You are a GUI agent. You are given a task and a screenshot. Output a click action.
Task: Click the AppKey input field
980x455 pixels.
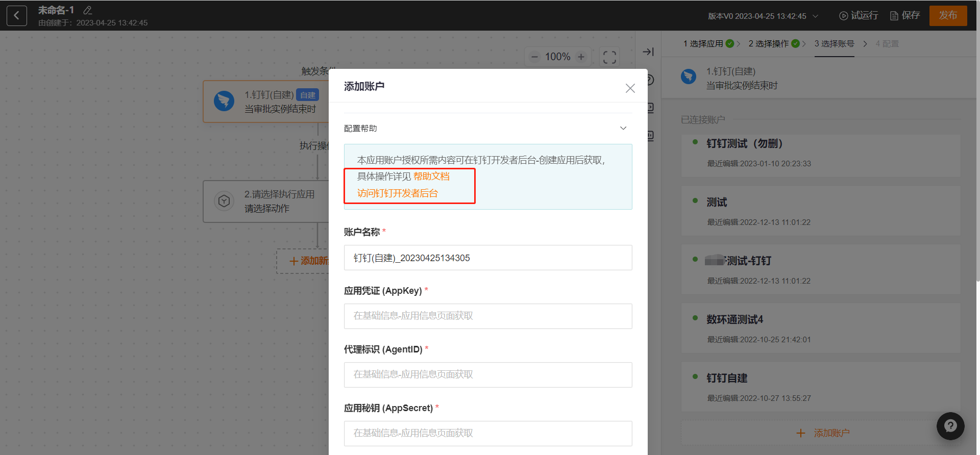tap(488, 316)
